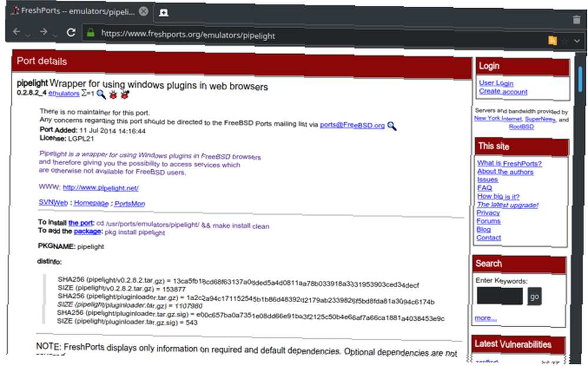This screenshot has height=366, width=588.
Task: Click the 'distinfo:' label
Action: [49, 261]
